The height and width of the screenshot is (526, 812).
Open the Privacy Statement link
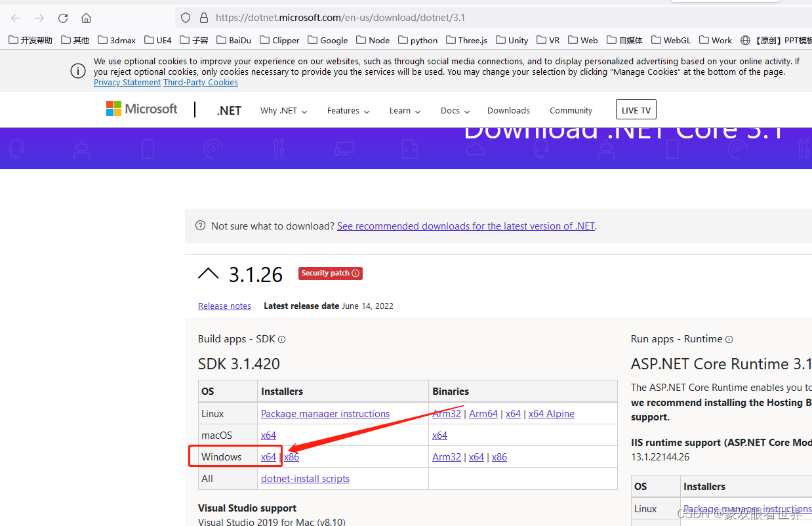click(x=127, y=83)
